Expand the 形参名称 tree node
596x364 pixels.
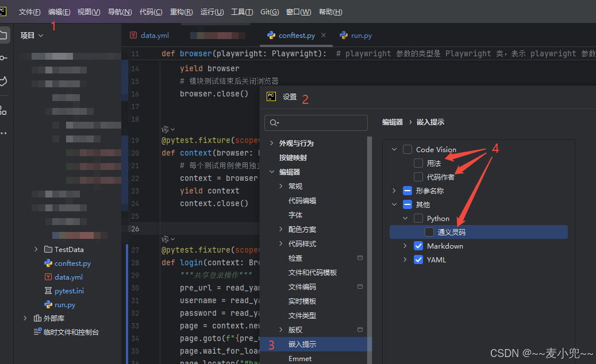(x=394, y=191)
